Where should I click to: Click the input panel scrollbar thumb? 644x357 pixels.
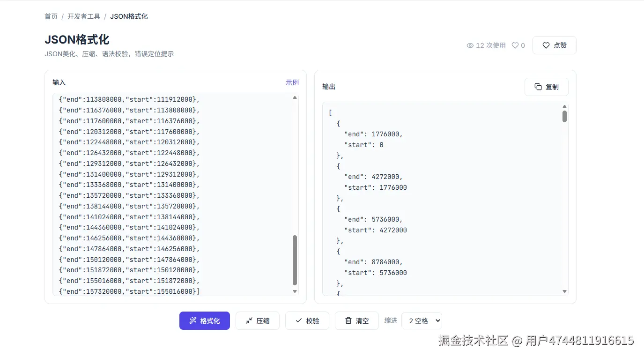click(295, 260)
